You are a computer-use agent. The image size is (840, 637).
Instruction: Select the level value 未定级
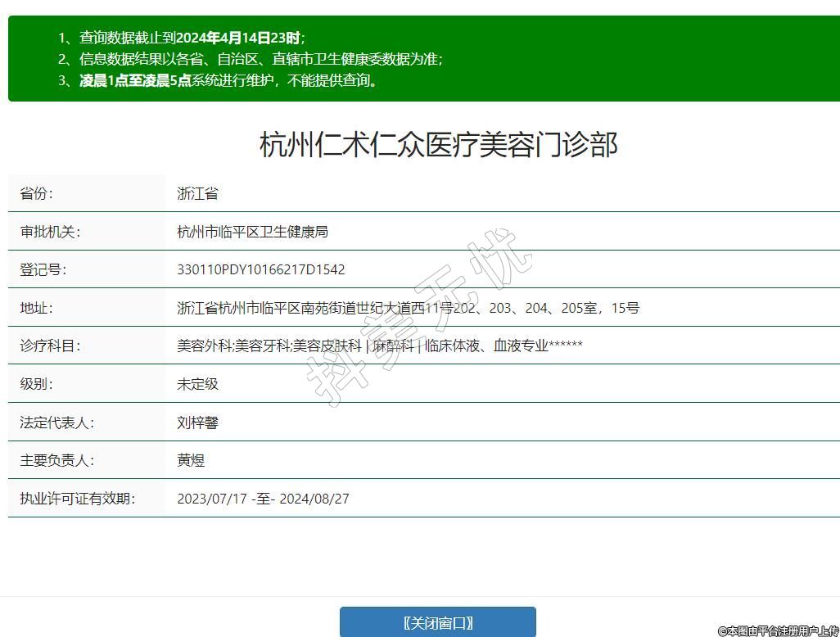tap(197, 384)
